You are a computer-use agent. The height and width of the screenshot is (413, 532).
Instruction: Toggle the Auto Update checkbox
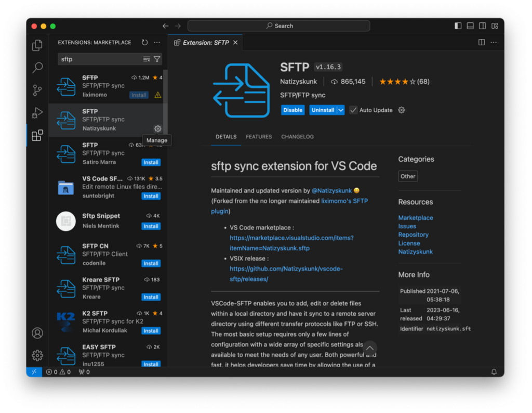tap(353, 110)
